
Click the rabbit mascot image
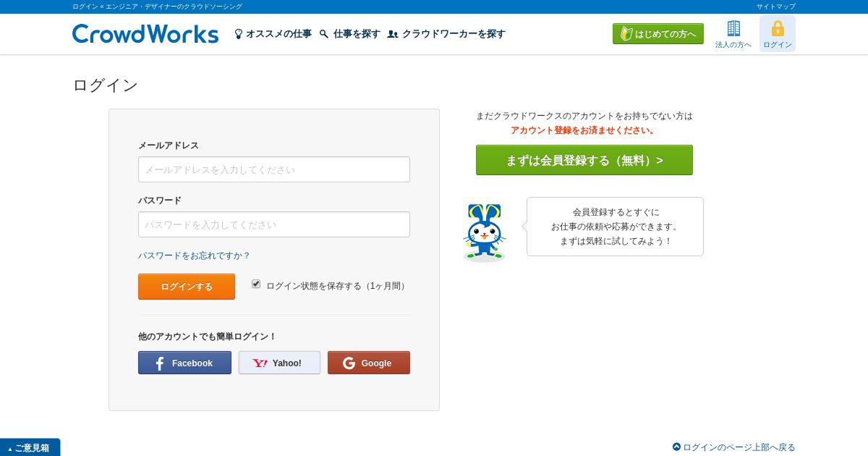484,232
